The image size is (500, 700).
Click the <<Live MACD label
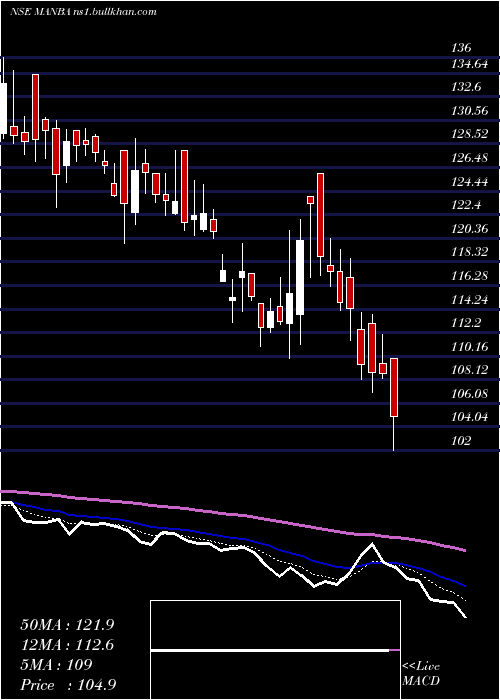[x=421, y=673]
